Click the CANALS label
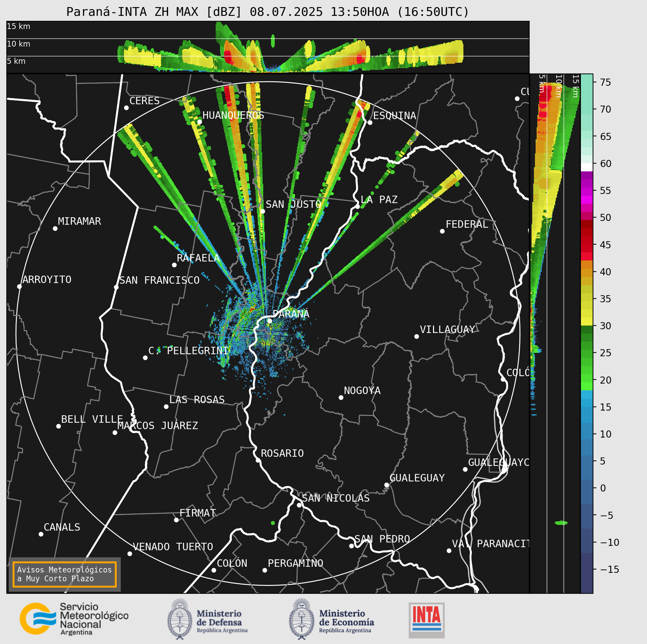 [x=62, y=527]
